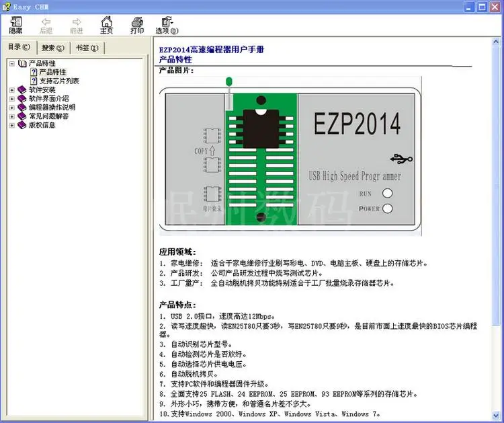This screenshot has height=423, width=504.
Task: Click the purple book icon for 版权信息
Action: point(22,125)
